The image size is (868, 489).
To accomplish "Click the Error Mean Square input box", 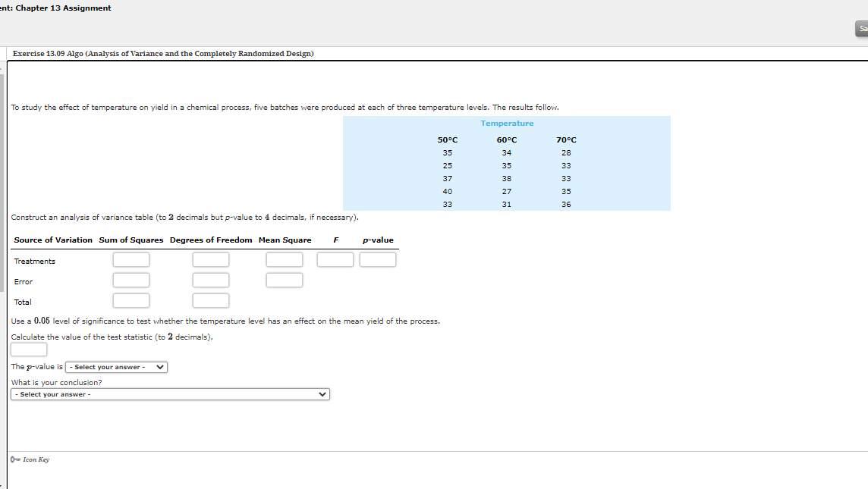I will (x=284, y=279).
